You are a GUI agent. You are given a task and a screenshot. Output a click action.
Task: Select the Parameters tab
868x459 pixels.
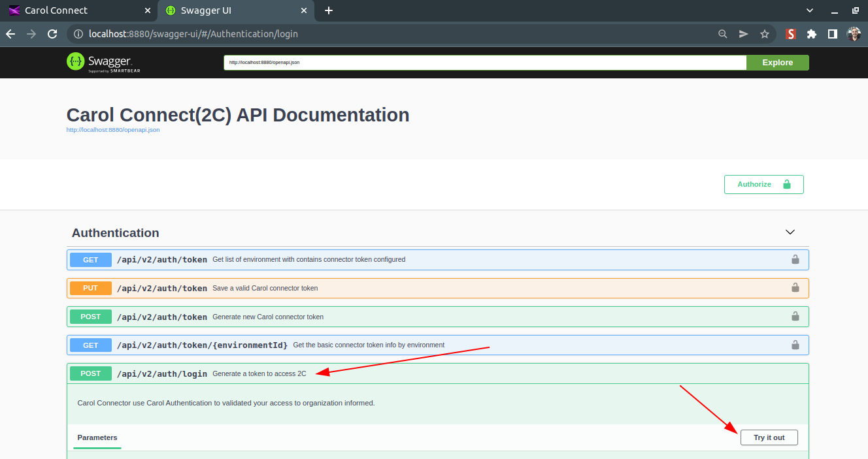coord(97,437)
